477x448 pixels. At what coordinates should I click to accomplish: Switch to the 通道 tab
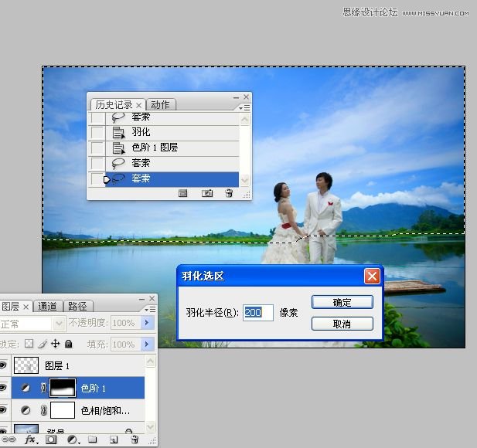47,306
